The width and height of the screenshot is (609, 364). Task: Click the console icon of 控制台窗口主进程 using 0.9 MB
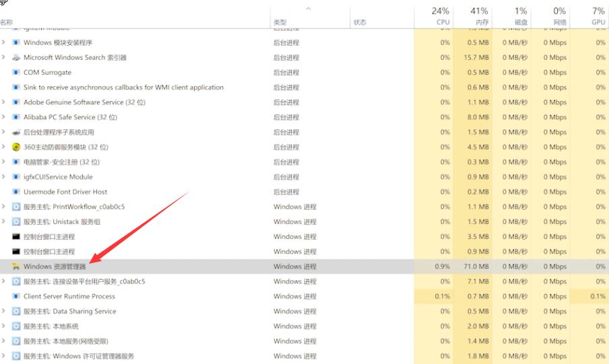(16, 252)
